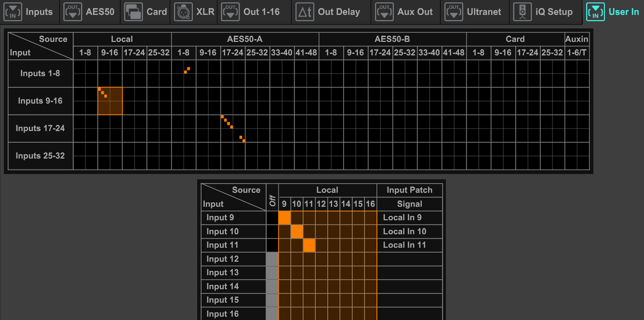Click the 'Auxin' column header
This screenshot has height=320, width=644.
577,39
